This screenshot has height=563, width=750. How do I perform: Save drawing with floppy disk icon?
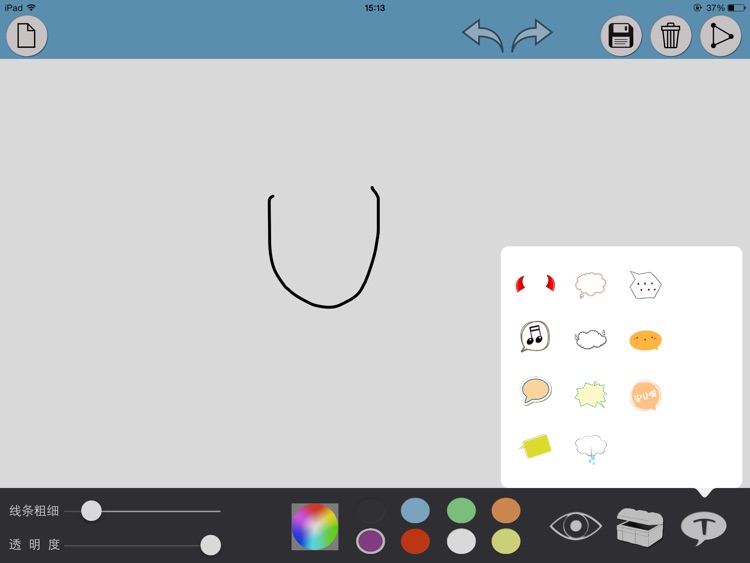coord(621,36)
